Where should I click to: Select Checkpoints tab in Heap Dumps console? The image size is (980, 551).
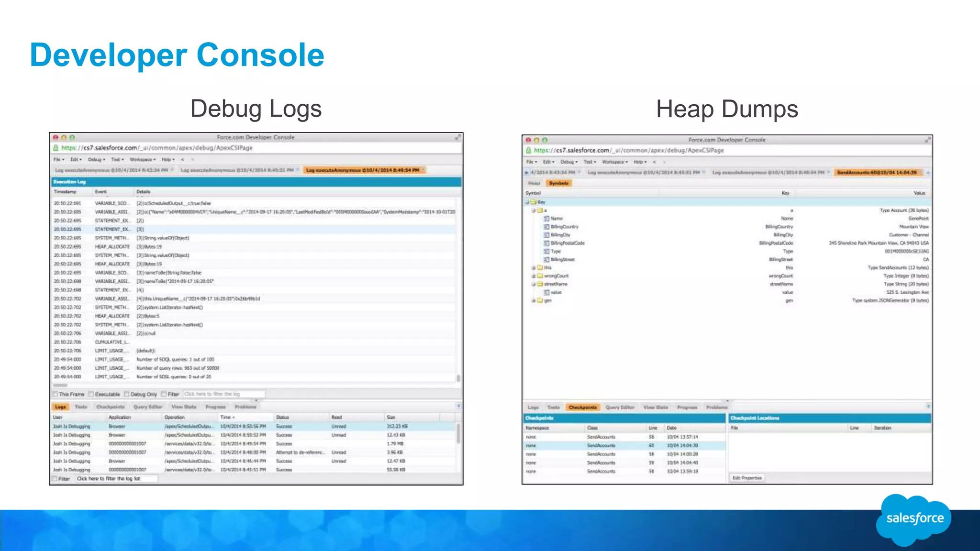pyautogui.click(x=583, y=408)
